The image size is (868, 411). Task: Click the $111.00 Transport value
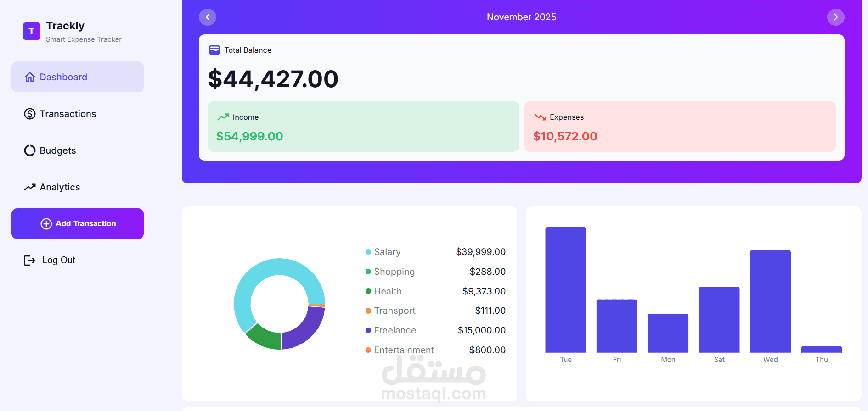(490, 311)
